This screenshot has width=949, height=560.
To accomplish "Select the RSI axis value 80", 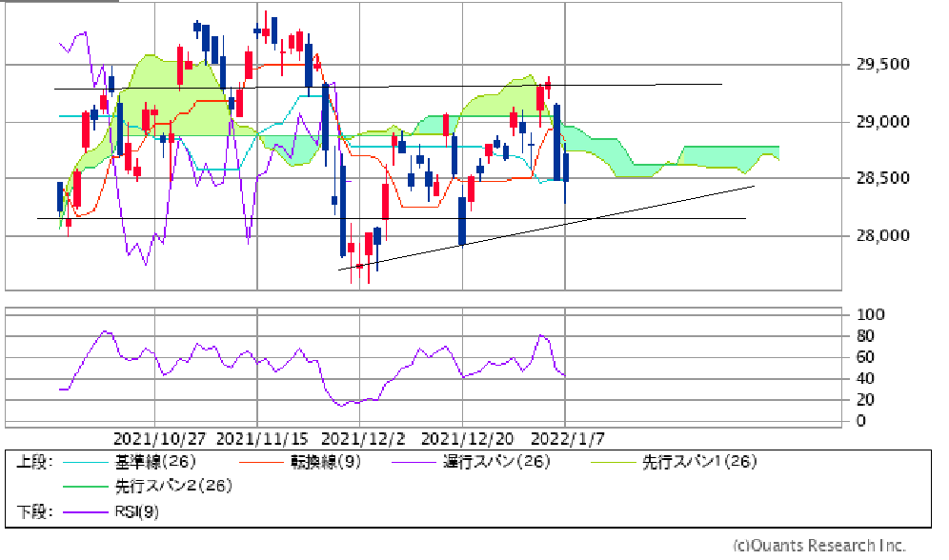I will 865,335.
